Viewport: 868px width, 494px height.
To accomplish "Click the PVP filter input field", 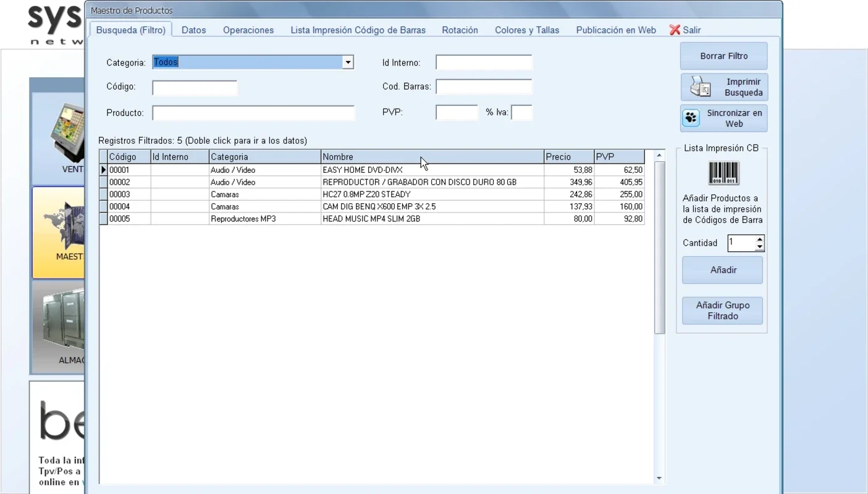I will tap(457, 112).
